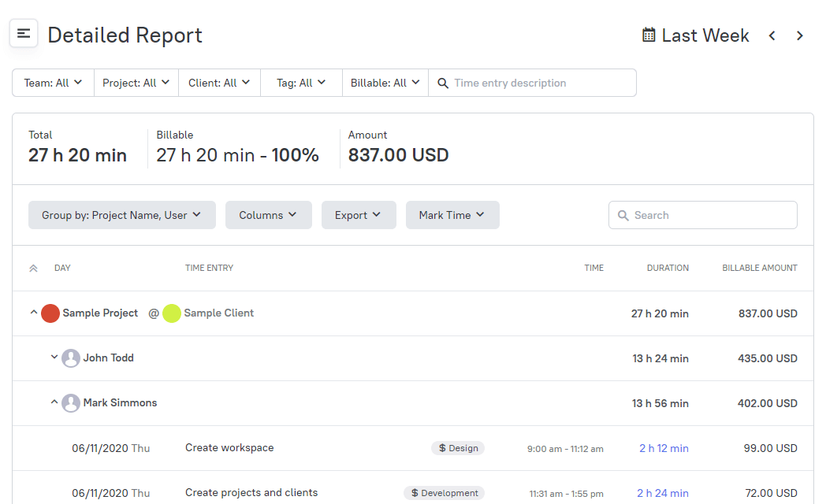Click the sort arrow in the table header
Image resolution: width=826 pixels, height=504 pixels.
coord(32,267)
